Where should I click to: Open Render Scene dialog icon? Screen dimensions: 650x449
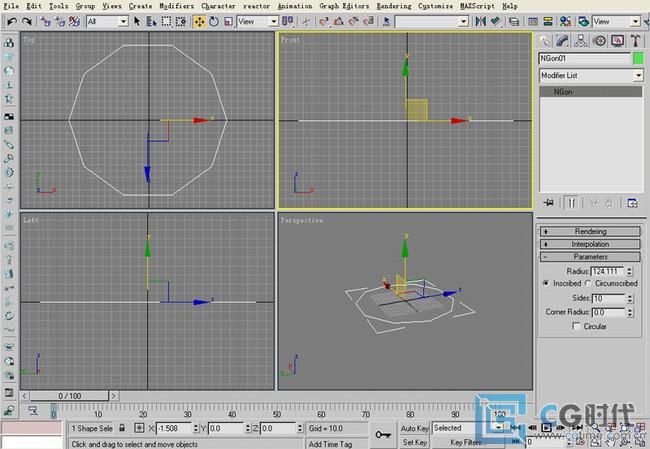tap(584, 21)
